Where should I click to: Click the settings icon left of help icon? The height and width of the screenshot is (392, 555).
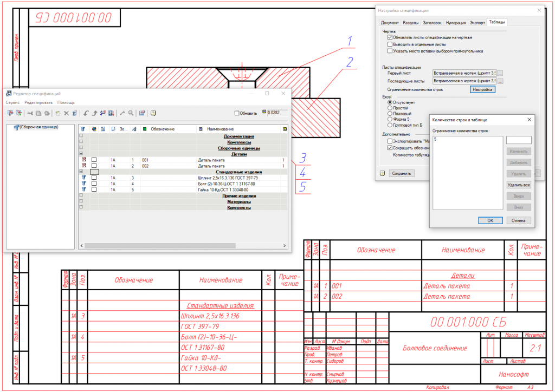pos(142,113)
